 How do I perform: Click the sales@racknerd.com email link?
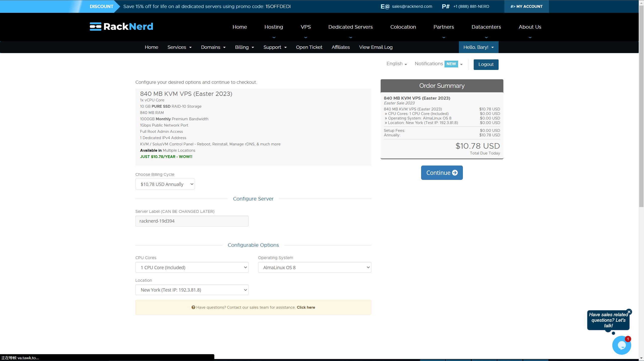(x=412, y=7)
